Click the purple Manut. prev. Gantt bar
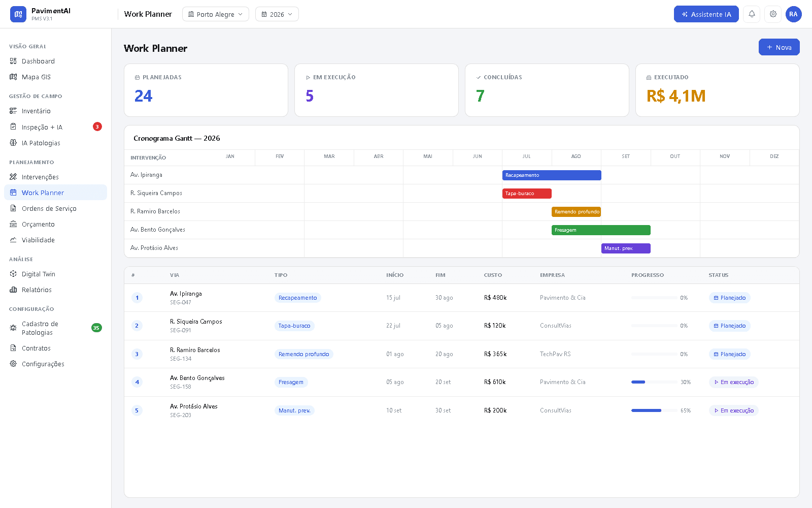The height and width of the screenshot is (508, 812). click(626, 248)
